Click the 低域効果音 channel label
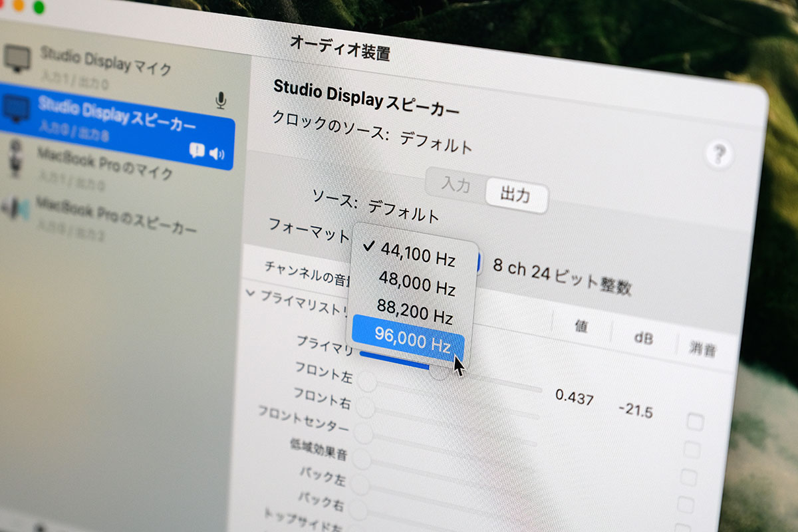The width and height of the screenshot is (798, 532). coord(319,449)
